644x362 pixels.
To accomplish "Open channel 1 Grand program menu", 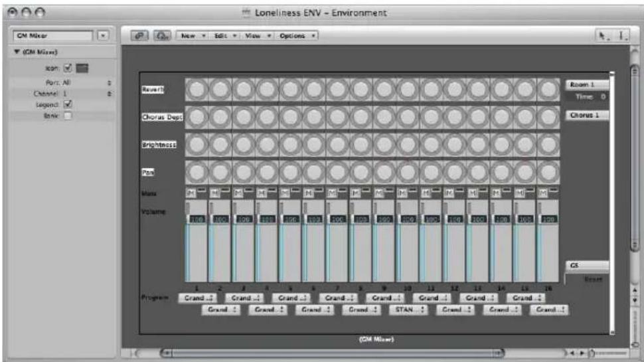I will (x=198, y=298).
